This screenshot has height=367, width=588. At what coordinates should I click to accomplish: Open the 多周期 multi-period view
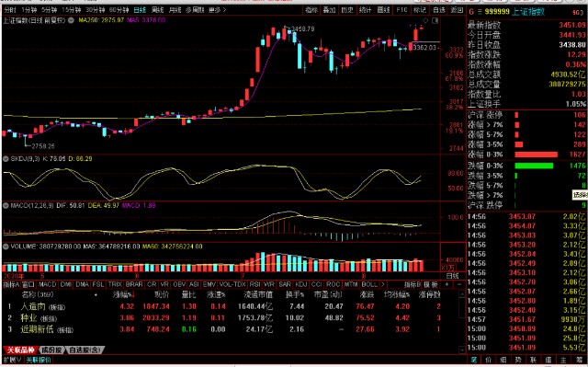[x=195, y=10]
